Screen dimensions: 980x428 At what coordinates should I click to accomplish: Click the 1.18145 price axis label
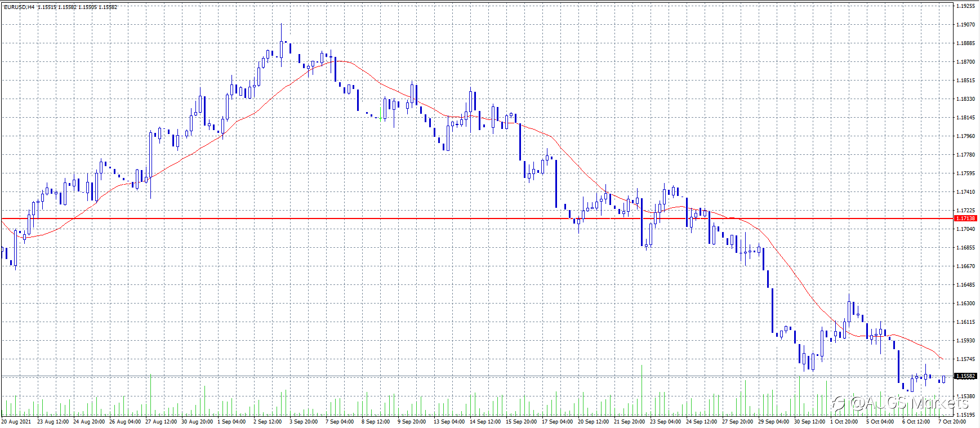point(966,118)
